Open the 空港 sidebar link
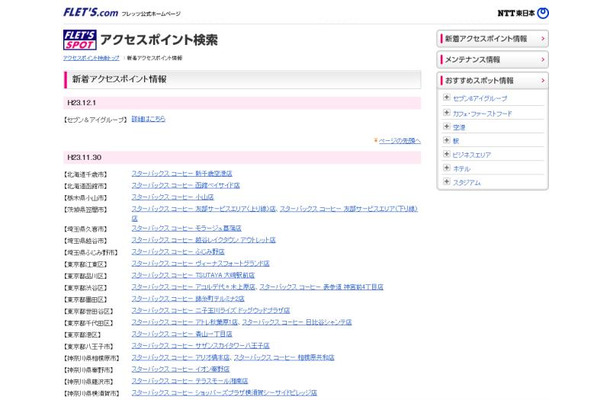610x400 pixels. point(459,127)
